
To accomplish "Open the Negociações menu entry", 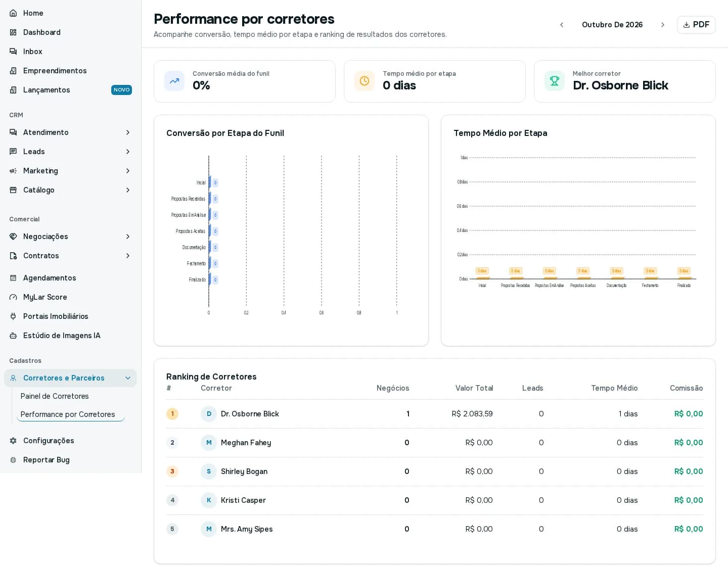I will coord(70,237).
